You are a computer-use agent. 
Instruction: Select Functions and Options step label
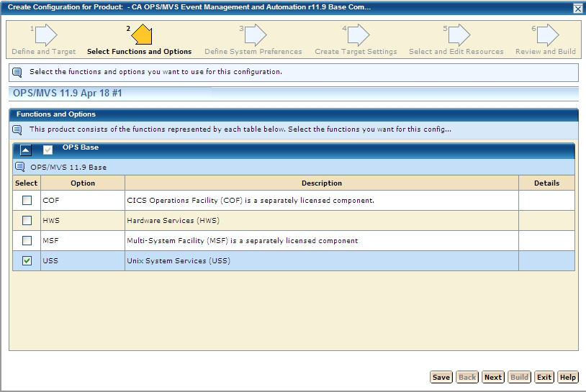[x=140, y=52]
